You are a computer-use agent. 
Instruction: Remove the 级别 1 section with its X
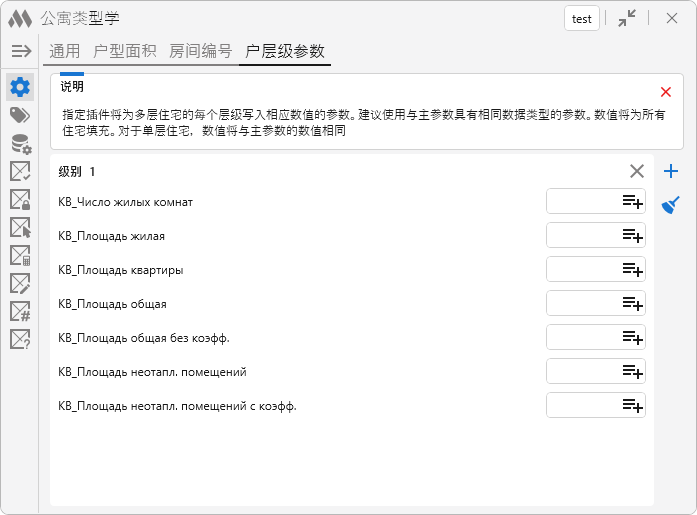[636, 171]
